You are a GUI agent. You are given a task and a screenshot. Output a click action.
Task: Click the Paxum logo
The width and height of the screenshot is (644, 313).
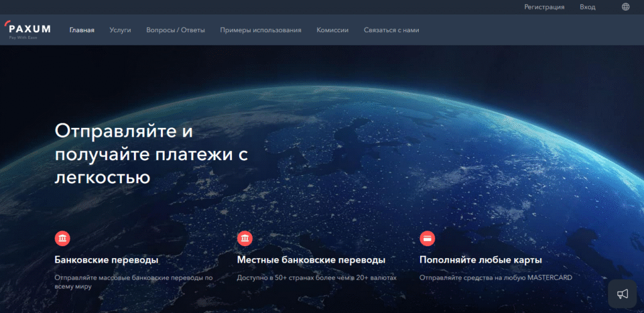click(27, 30)
